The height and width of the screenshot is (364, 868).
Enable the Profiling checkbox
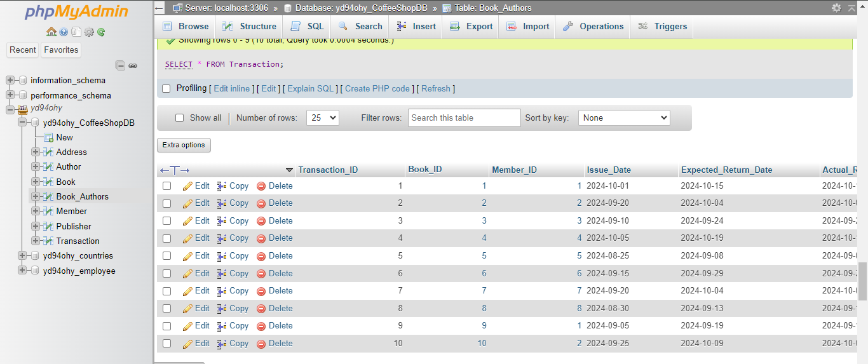tap(166, 88)
